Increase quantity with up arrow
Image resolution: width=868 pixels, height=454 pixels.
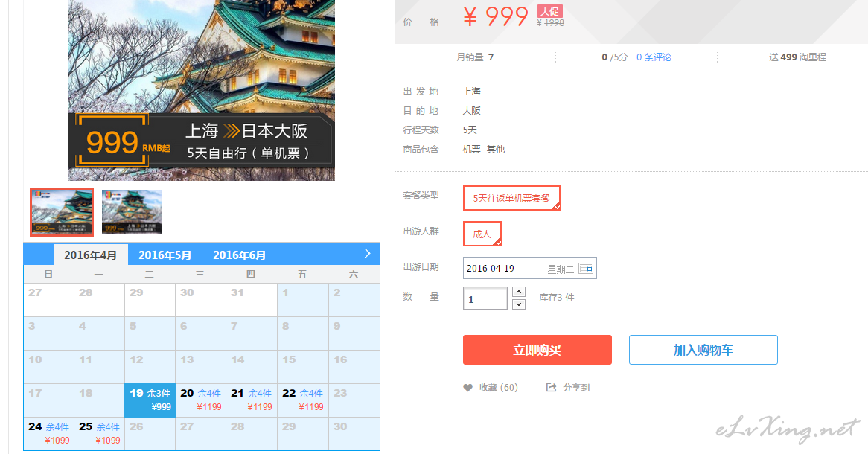(519, 292)
